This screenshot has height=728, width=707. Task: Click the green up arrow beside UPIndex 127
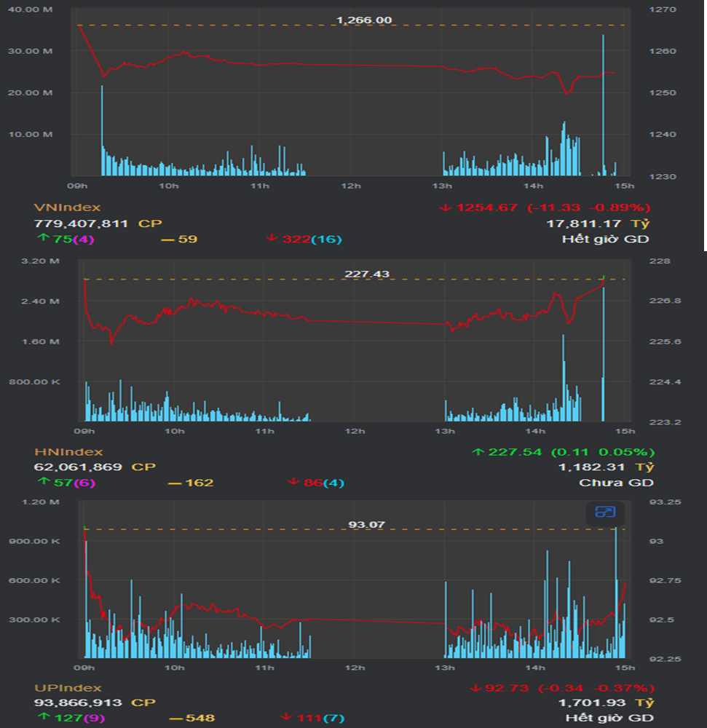coord(42,718)
